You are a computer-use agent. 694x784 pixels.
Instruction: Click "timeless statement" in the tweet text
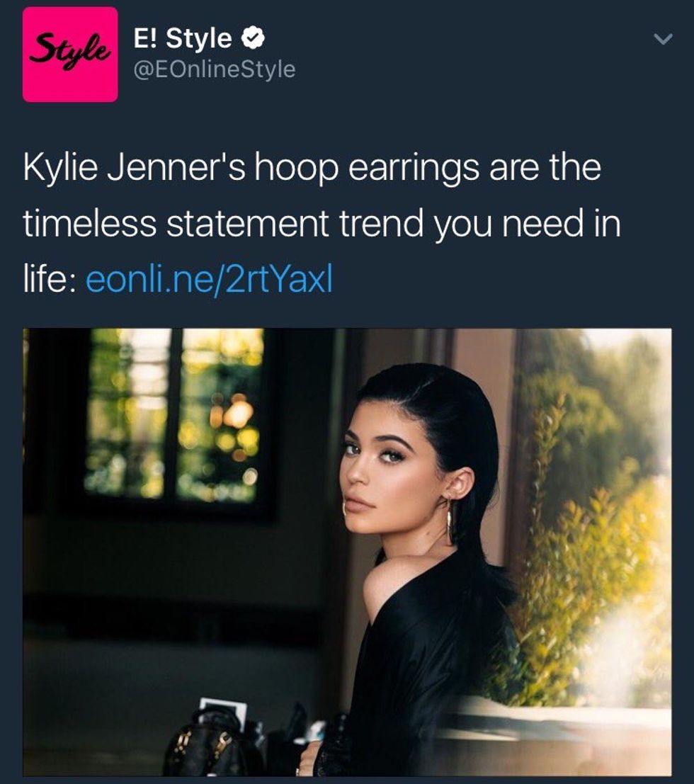click(x=176, y=223)
